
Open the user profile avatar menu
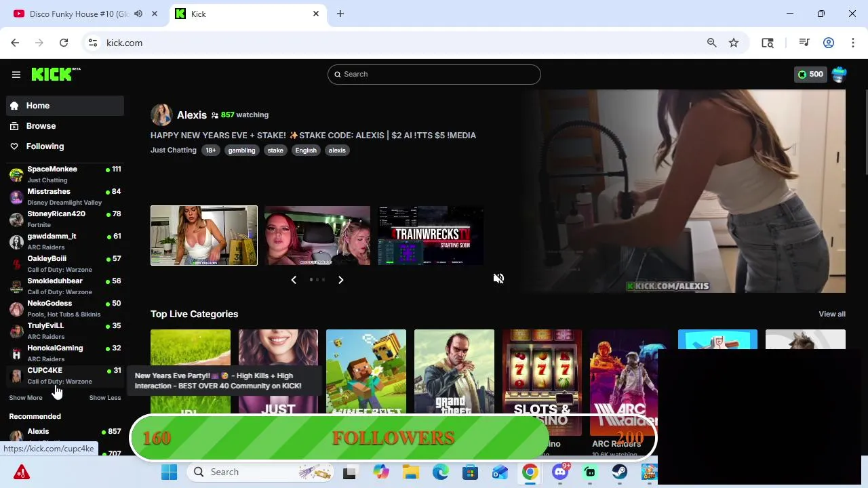[x=839, y=75]
